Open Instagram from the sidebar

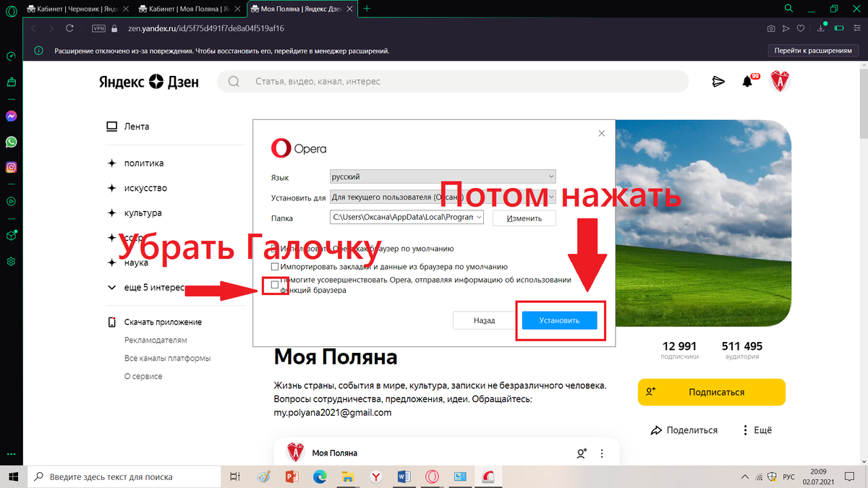point(11,168)
